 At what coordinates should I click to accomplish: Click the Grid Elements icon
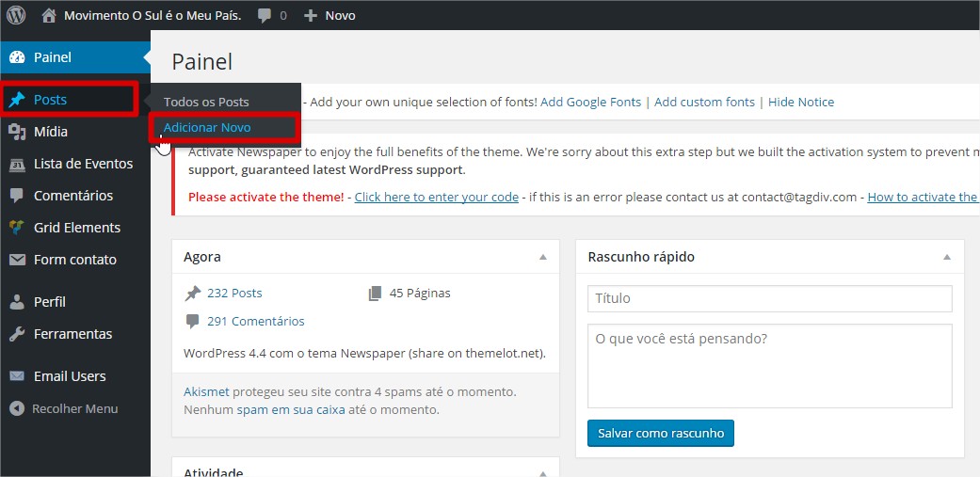click(x=16, y=228)
